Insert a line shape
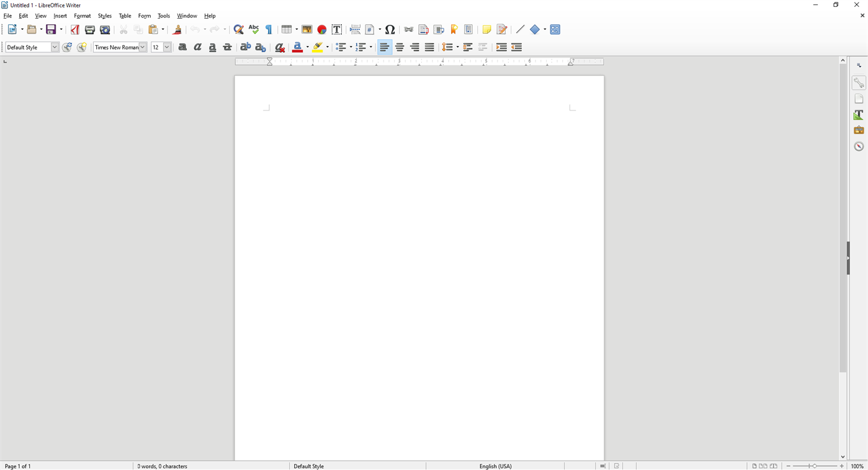The image size is (868, 470). 520,29
